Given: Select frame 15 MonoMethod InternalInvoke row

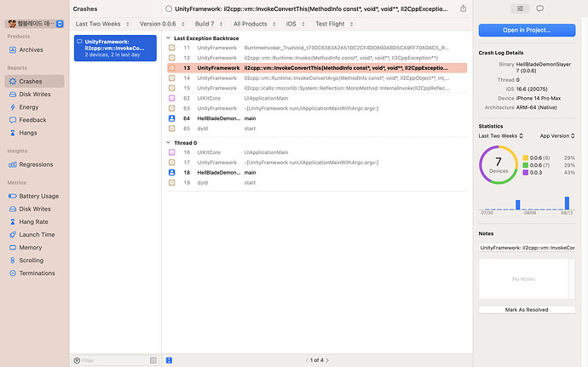Looking at the screenshot, I should (317, 88).
